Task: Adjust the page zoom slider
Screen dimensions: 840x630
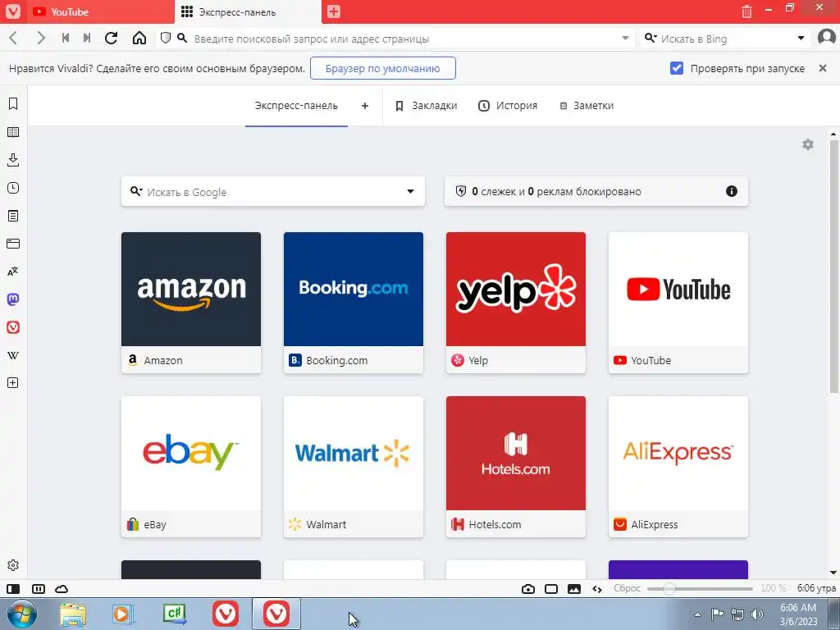Action: 700,589
